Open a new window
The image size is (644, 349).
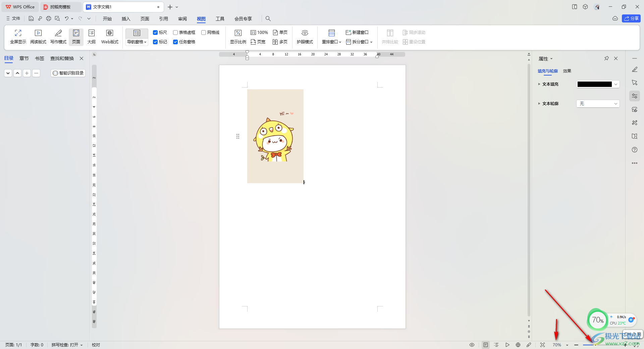[357, 33]
